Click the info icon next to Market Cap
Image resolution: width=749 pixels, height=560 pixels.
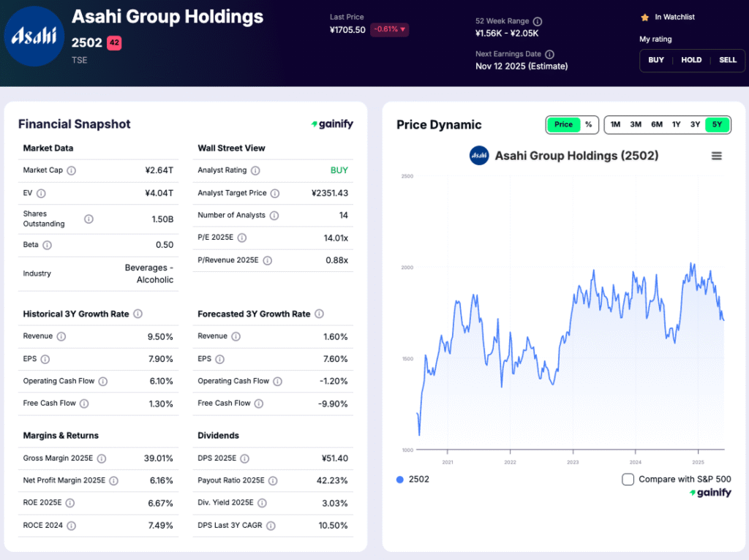pos(72,170)
